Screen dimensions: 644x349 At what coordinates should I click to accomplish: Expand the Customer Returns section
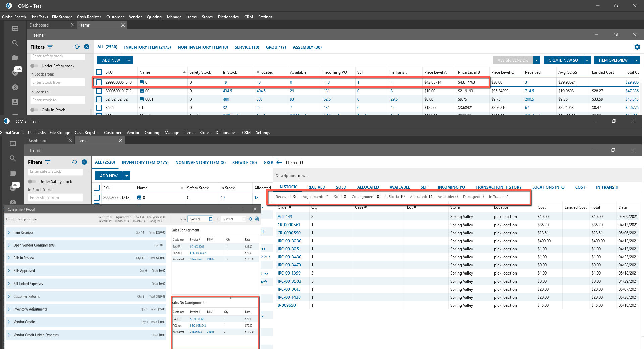tap(9, 296)
